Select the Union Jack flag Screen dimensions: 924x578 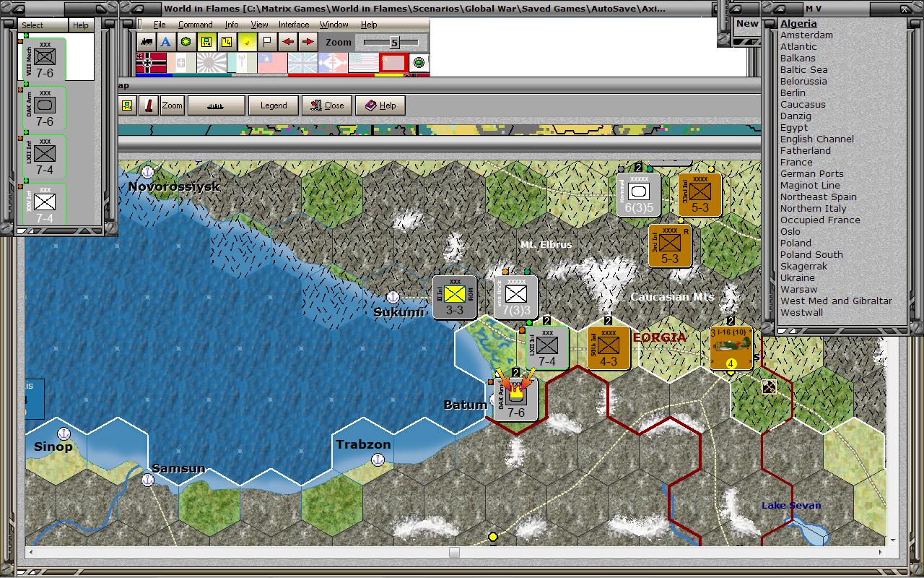point(303,63)
